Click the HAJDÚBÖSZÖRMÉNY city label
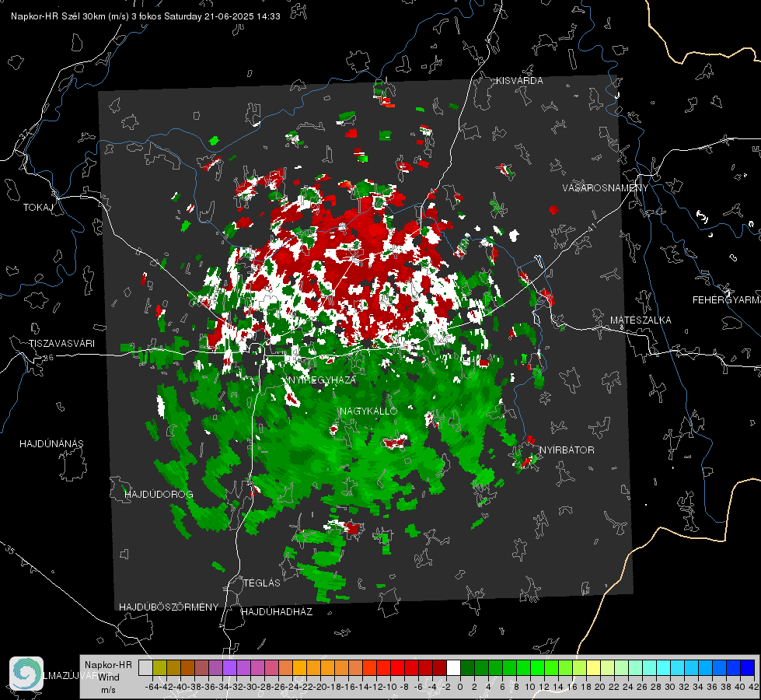This screenshot has width=761, height=700. point(169,607)
